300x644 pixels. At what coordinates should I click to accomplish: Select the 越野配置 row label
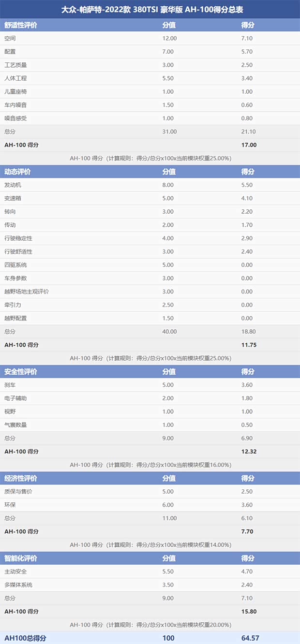(x=15, y=318)
